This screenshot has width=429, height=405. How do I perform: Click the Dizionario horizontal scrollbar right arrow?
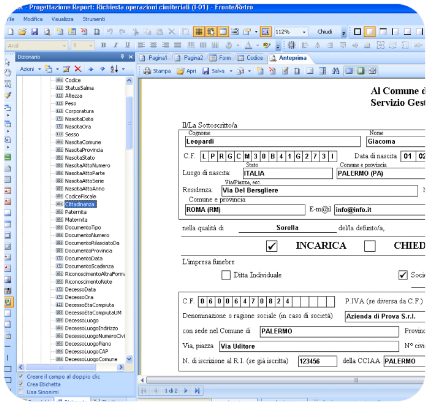121,367
